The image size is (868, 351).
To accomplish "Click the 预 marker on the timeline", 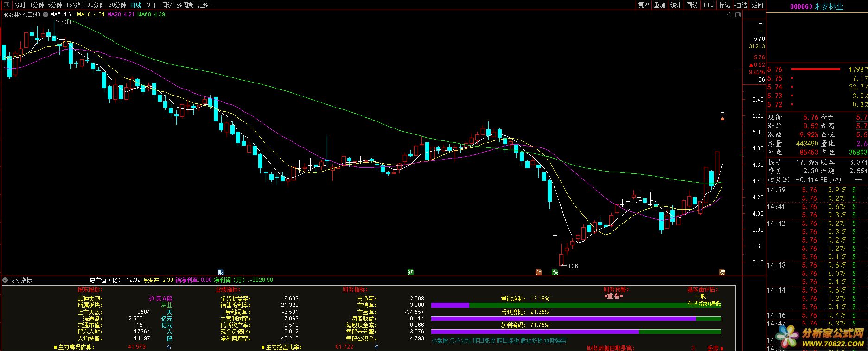I will 538,272.
